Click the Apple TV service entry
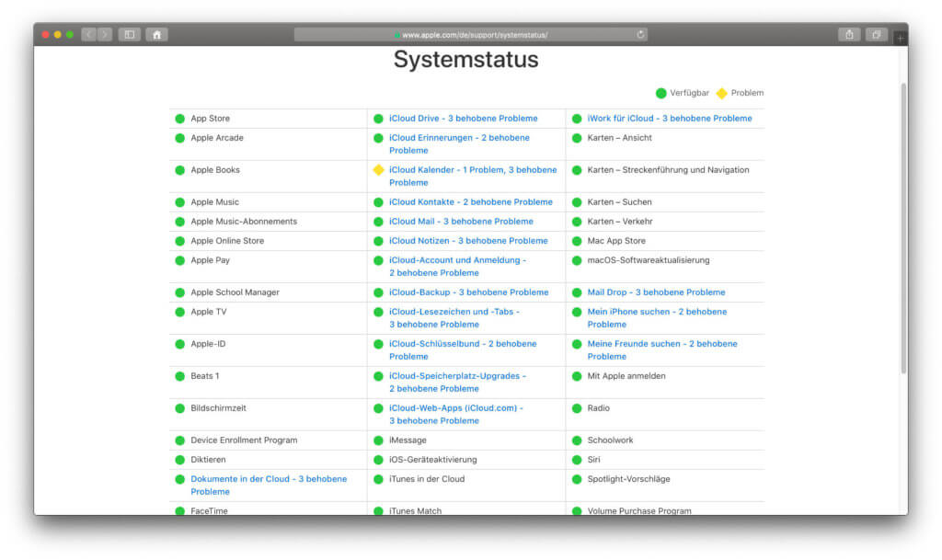The height and width of the screenshot is (560, 942). pyautogui.click(x=209, y=312)
